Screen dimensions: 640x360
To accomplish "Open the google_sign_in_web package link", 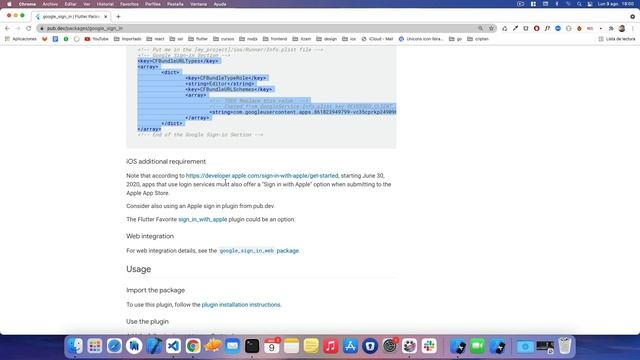I will [x=259, y=251].
